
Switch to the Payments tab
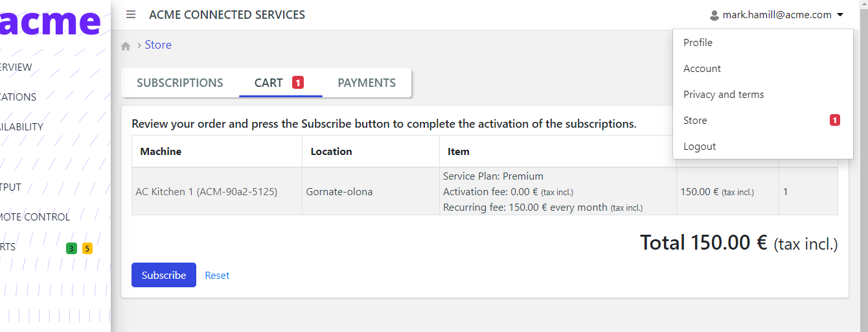point(367,83)
